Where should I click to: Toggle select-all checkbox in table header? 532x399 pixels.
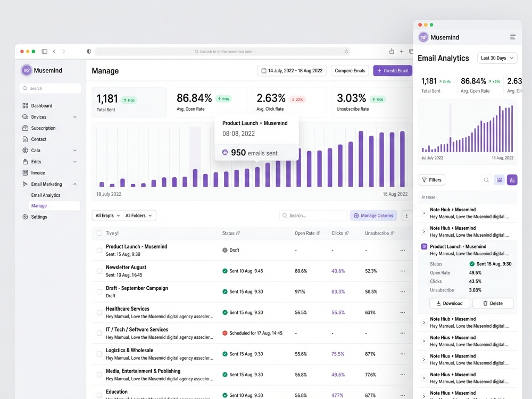99,233
